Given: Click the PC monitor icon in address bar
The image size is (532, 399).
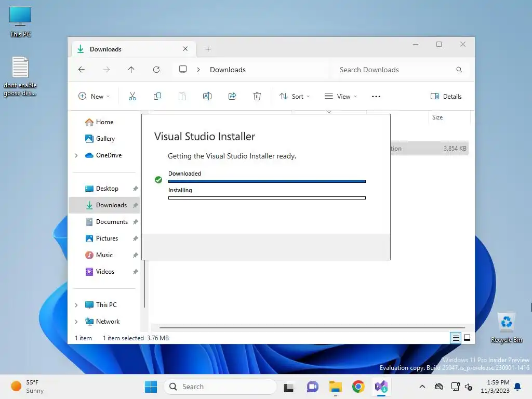Looking at the screenshot, I should tap(183, 70).
